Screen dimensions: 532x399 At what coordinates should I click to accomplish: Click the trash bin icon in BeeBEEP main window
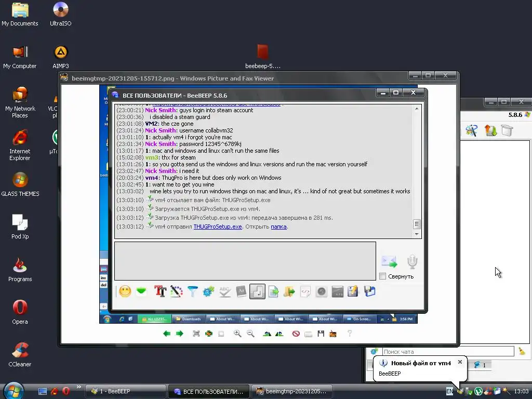pyautogui.click(x=507, y=130)
